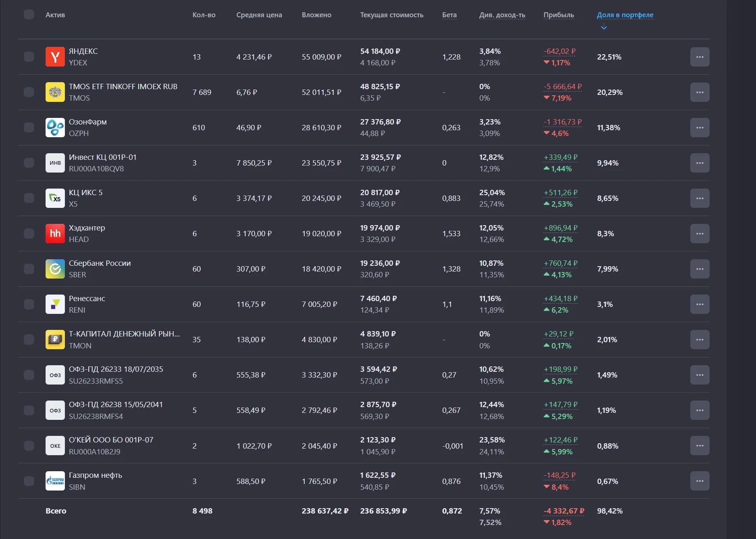The width and height of the screenshot is (756, 539).
Task: Click the ОзонФарм OZPH logo icon
Action: (x=55, y=127)
